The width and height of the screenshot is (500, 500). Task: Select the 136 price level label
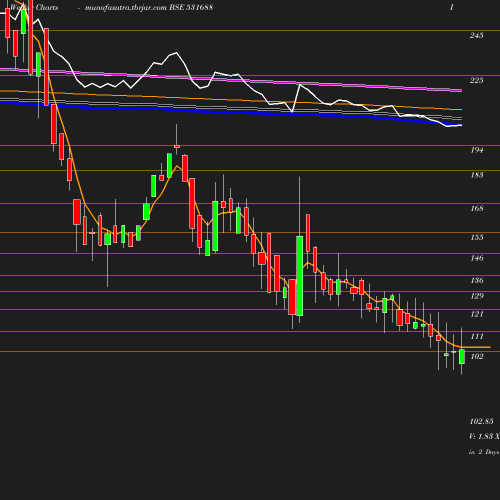coord(477,280)
